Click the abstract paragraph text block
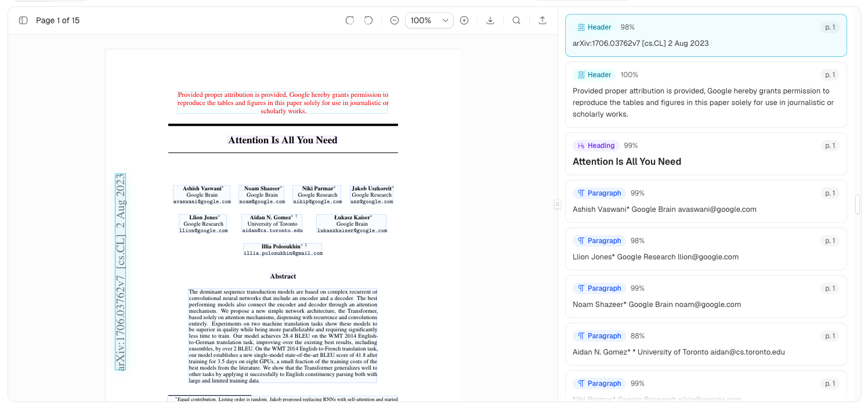Viewport: 868px width, 412px height. click(283, 335)
